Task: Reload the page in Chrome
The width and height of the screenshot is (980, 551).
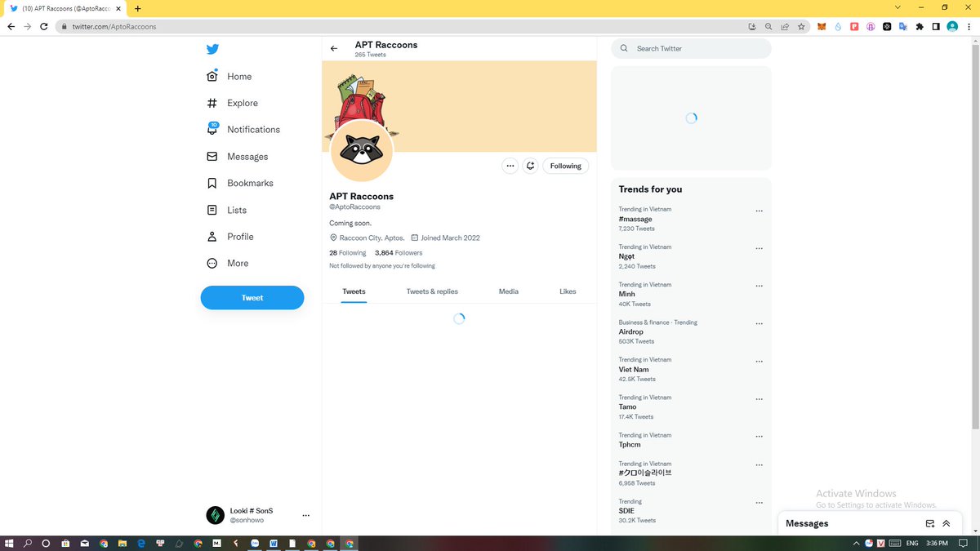Action: (44, 26)
